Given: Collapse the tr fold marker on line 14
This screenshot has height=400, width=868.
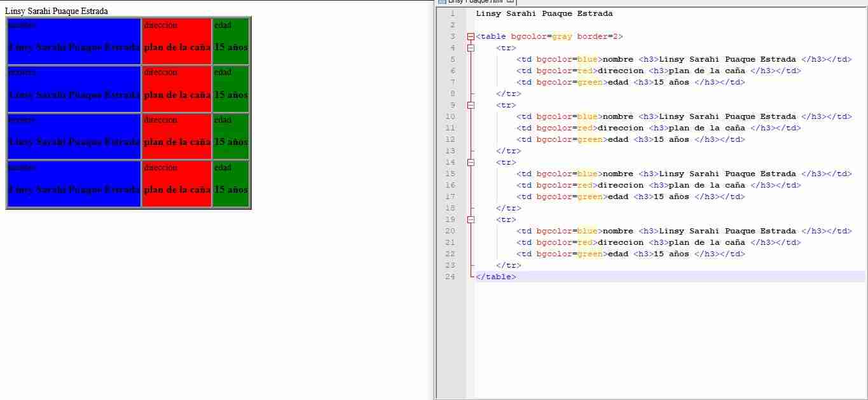Looking at the screenshot, I should point(471,162).
